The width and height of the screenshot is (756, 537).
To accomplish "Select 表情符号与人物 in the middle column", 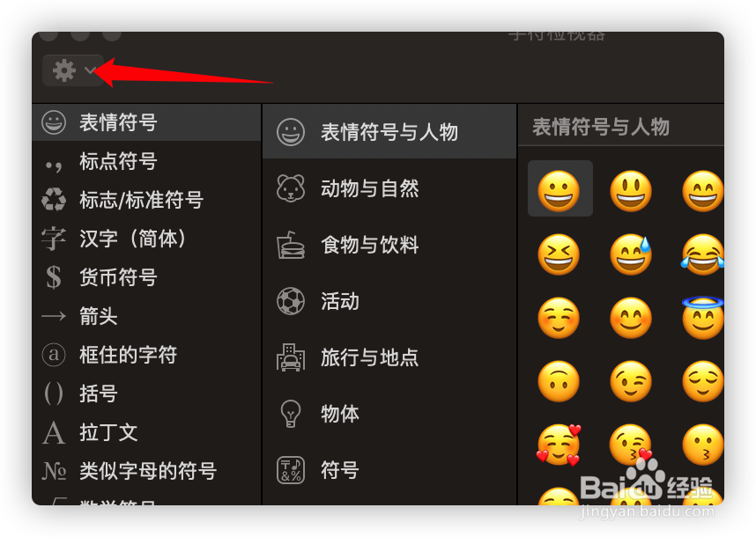I will 389,131.
